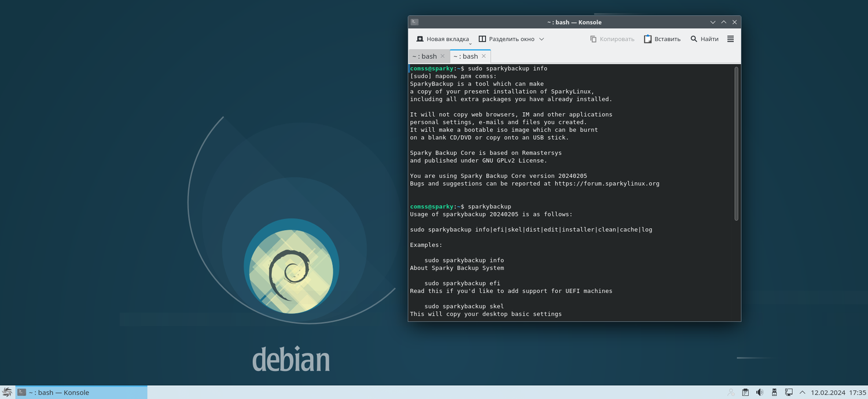The height and width of the screenshot is (399, 868).
Task: Click the forum.sparkylinux.org URL in terminal
Action: (607, 183)
